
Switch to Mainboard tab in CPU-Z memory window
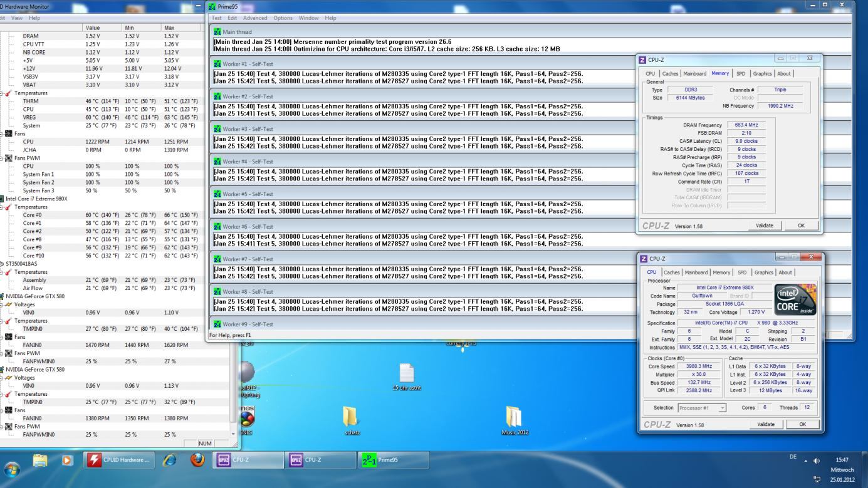tap(695, 74)
